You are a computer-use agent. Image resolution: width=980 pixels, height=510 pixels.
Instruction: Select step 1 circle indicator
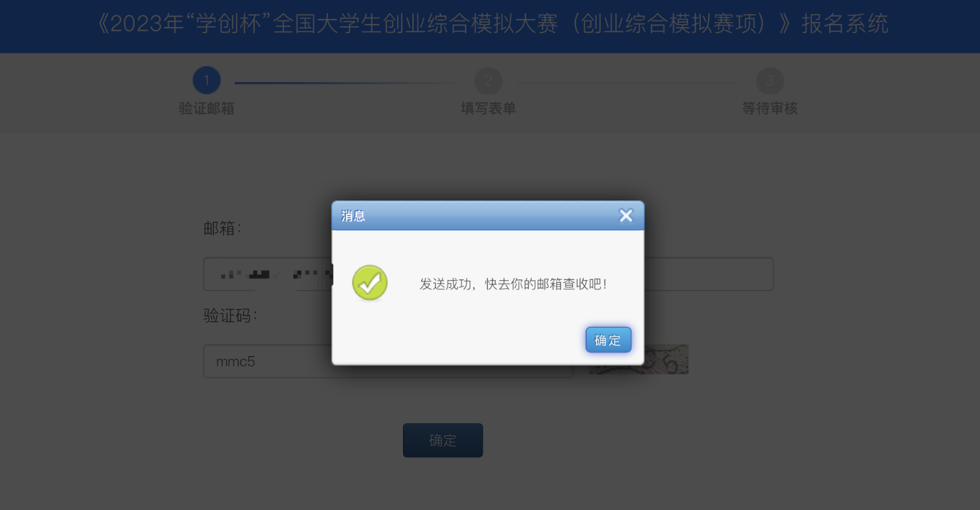tap(206, 80)
